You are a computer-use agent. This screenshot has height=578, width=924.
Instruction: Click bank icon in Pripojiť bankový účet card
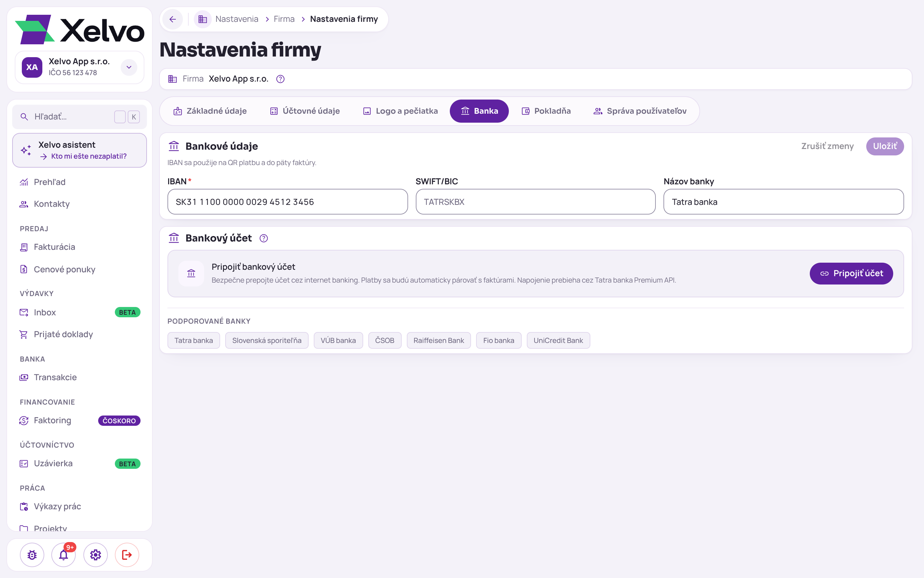pyautogui.click(x=191, y=273)
